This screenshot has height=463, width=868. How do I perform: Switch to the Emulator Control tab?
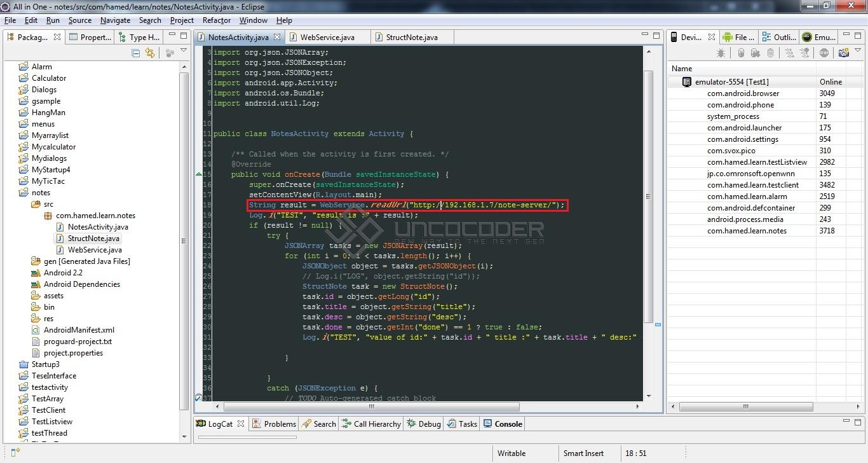coord(819,37)
